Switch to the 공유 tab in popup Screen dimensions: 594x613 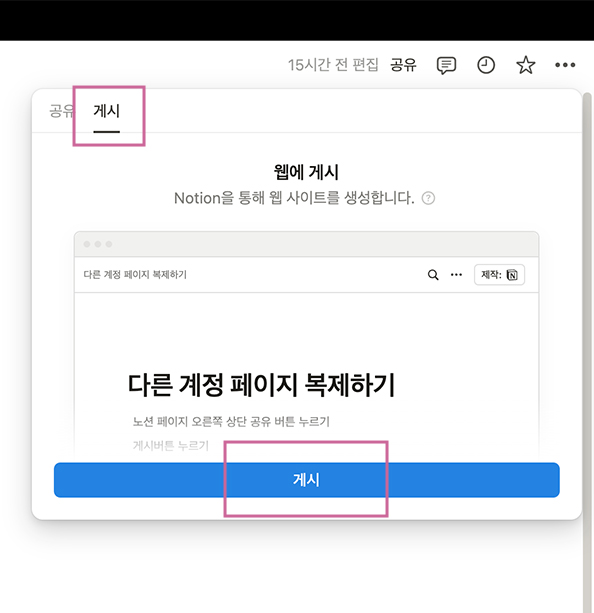coord(61,111)
